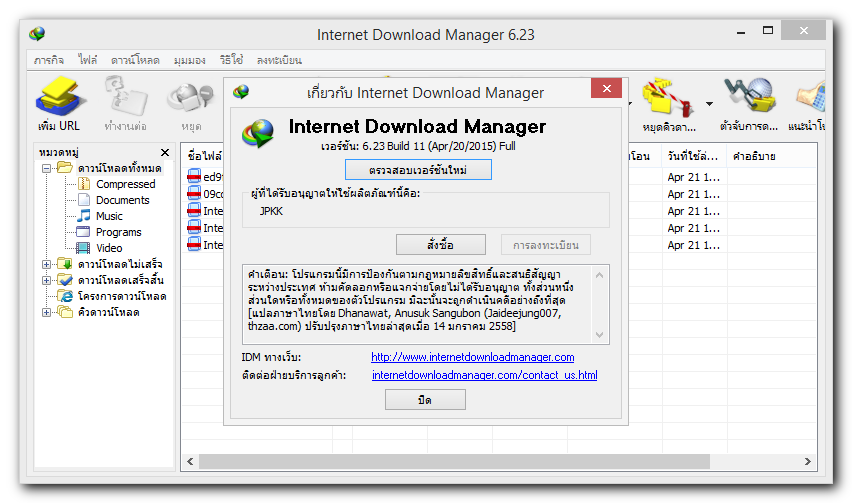852x503 pixels.
Task: Click the grayed ทำงานต่อ resume icon
Action: pos(126,97)
